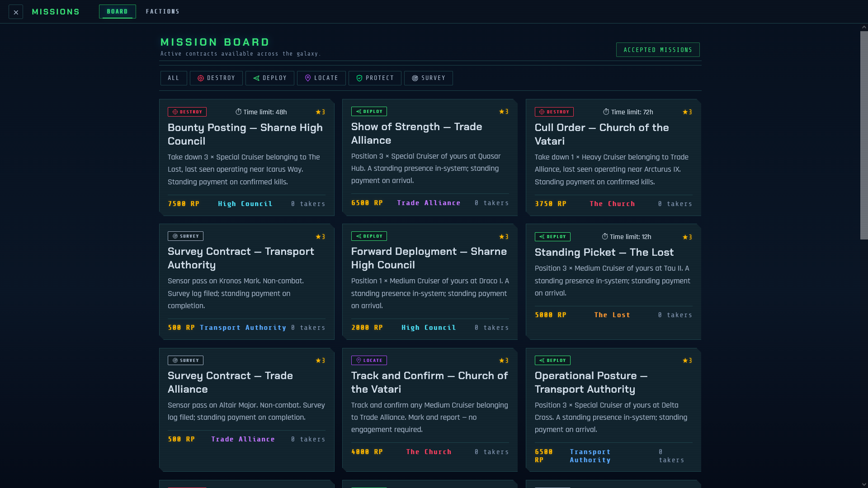This screenshot has width=868, height=488.
Task: Click Survey tag on Transport Authority survey card
Action: pos(185,236)
